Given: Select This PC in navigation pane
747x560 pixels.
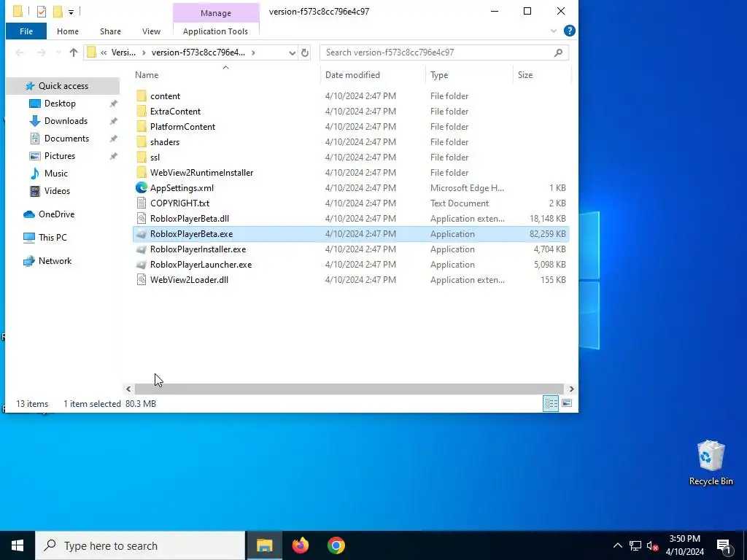Looking at the screenshot, I should 53,237.
